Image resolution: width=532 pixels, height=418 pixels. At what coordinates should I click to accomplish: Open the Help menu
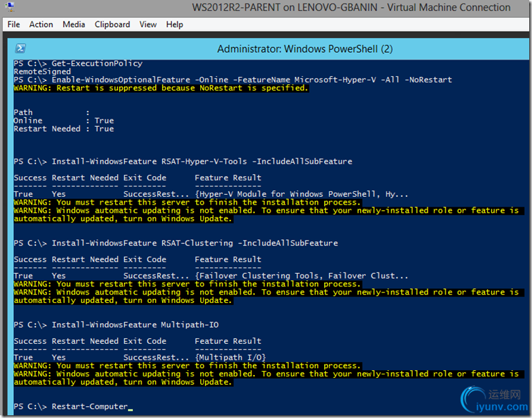(x=175, y=24)
